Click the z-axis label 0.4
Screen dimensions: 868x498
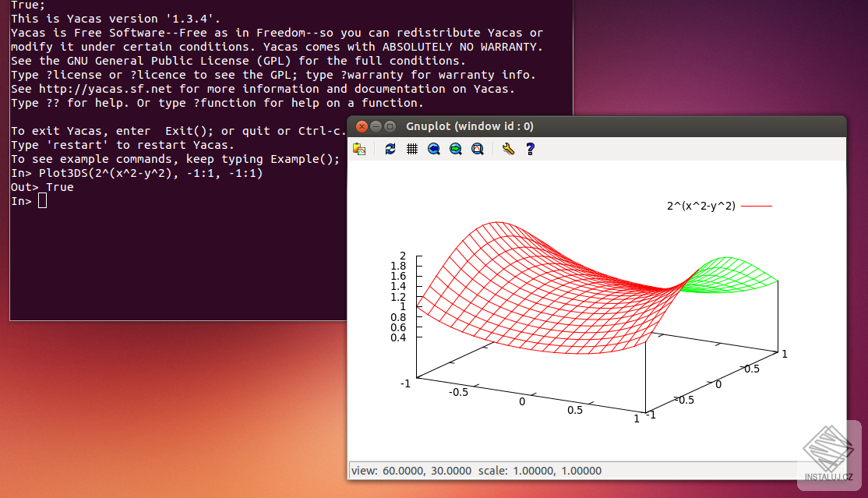coord(398,337)
